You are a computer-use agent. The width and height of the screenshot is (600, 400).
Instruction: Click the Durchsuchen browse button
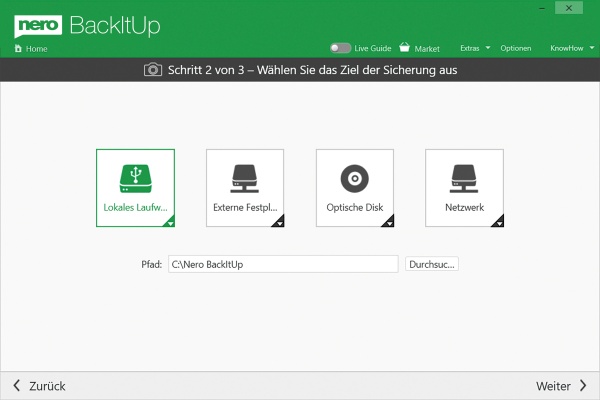tap(432, 264)
